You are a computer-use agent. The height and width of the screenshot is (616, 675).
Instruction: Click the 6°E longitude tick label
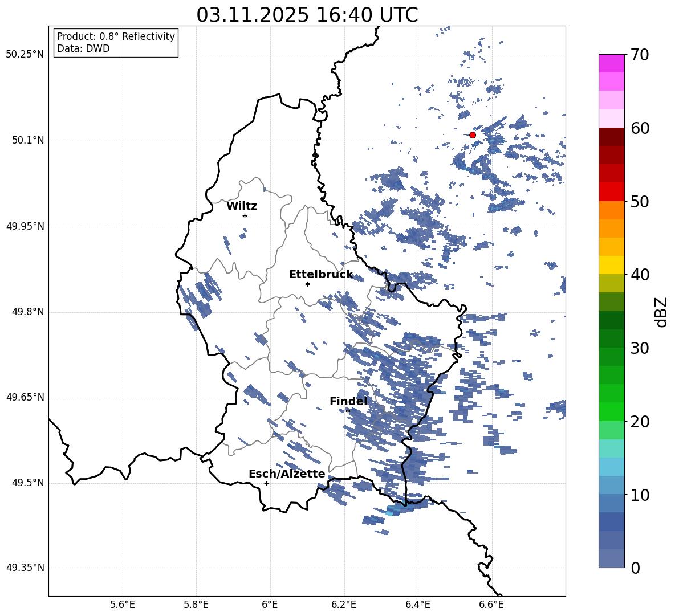point(270,605)
